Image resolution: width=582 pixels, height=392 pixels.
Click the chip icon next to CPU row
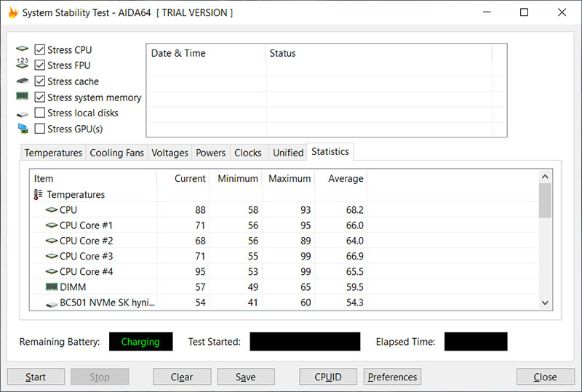[x=51, y=209]
